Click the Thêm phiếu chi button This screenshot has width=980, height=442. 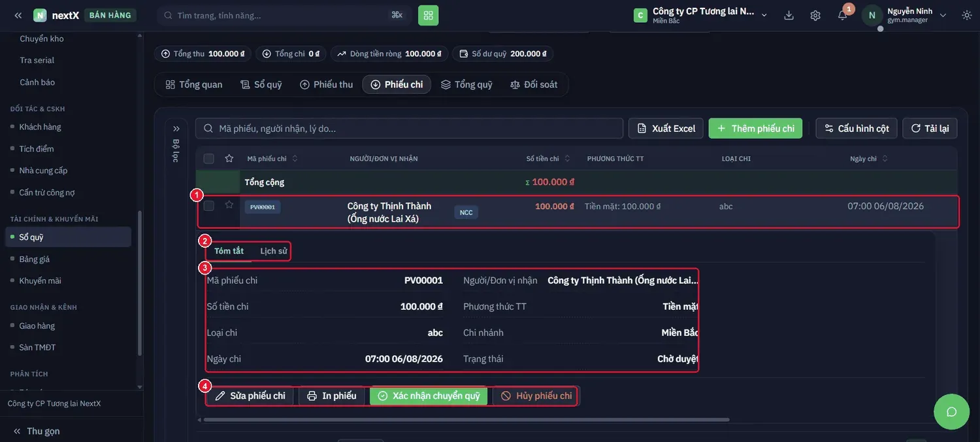756,128
